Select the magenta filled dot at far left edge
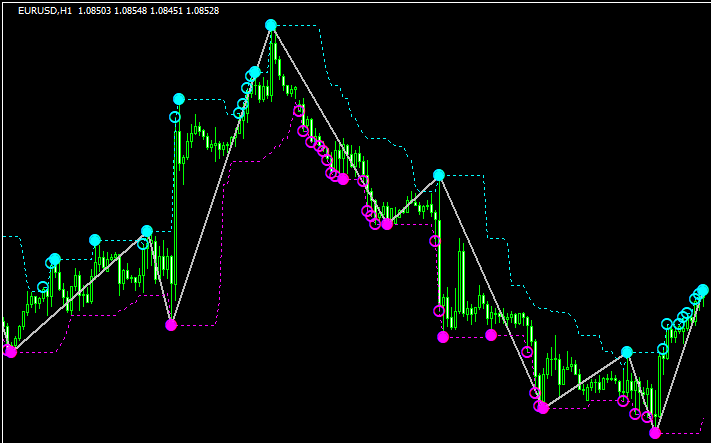This screenshot has height=443, width=711. (11, 351)
